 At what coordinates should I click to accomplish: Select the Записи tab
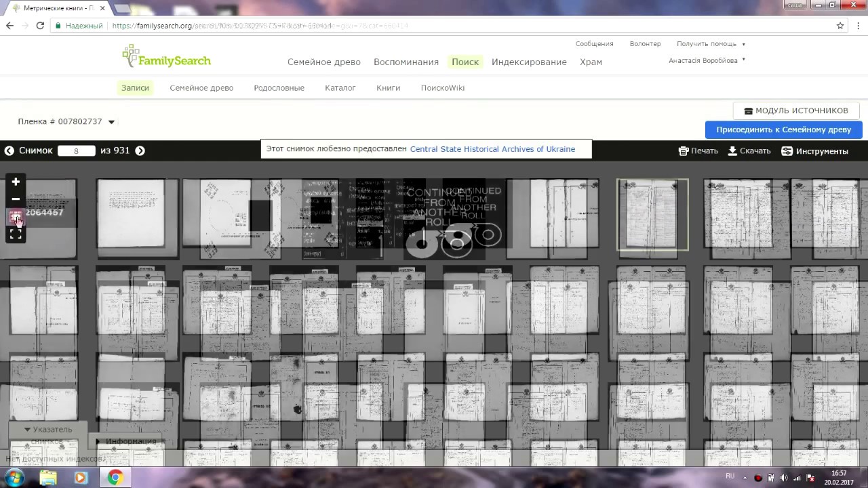[135, 88]
